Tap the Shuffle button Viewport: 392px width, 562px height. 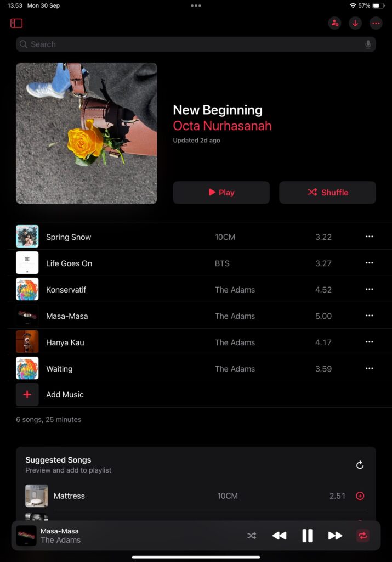click(327, 193)
